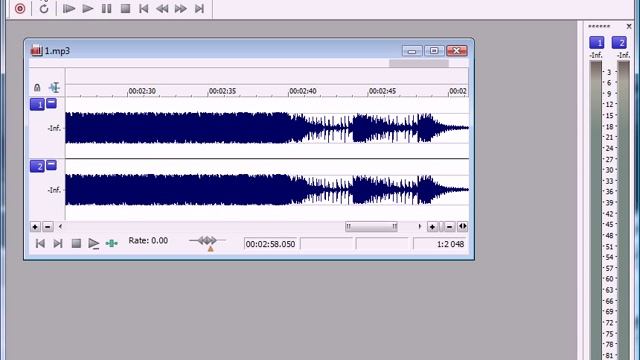Zoom out time with the right minus button
Screen dimensions: 640x360
tap(449, 227)
